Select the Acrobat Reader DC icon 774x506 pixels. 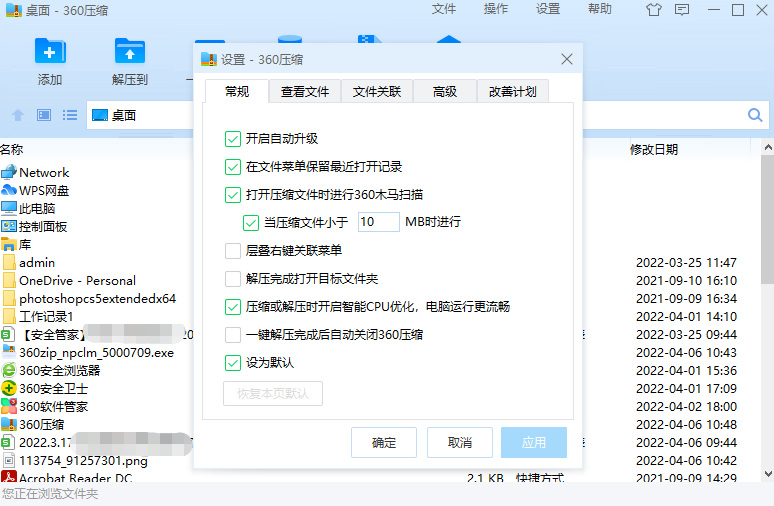point(9,476)
